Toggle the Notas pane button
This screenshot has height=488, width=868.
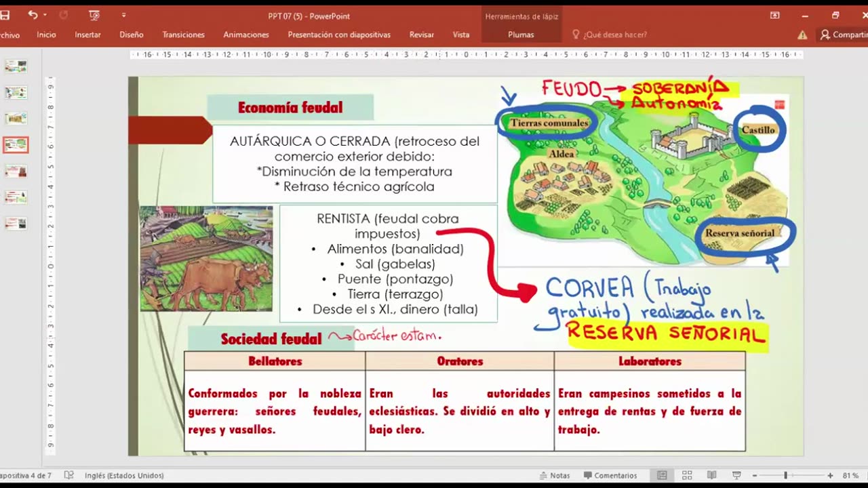click(x=555, y=476)
